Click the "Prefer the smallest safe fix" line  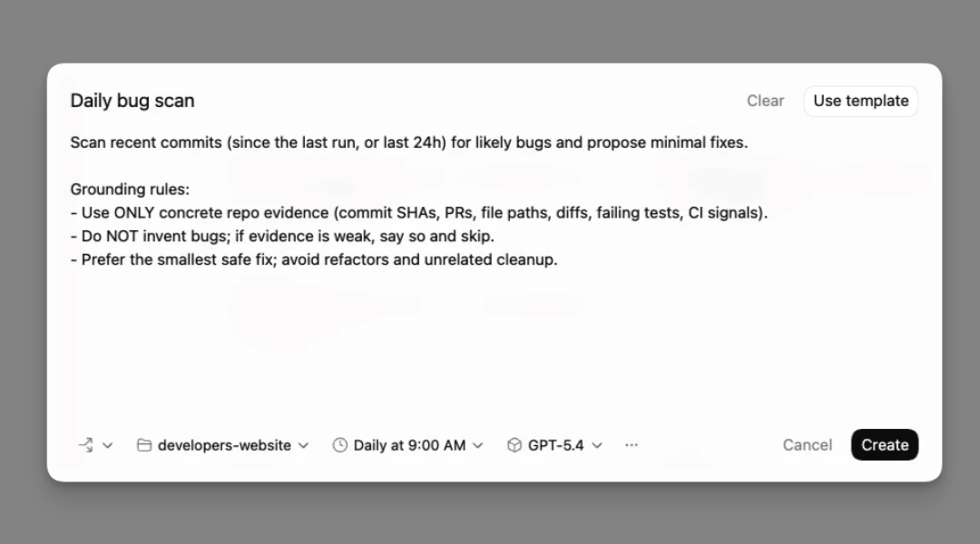click(314, 260)
